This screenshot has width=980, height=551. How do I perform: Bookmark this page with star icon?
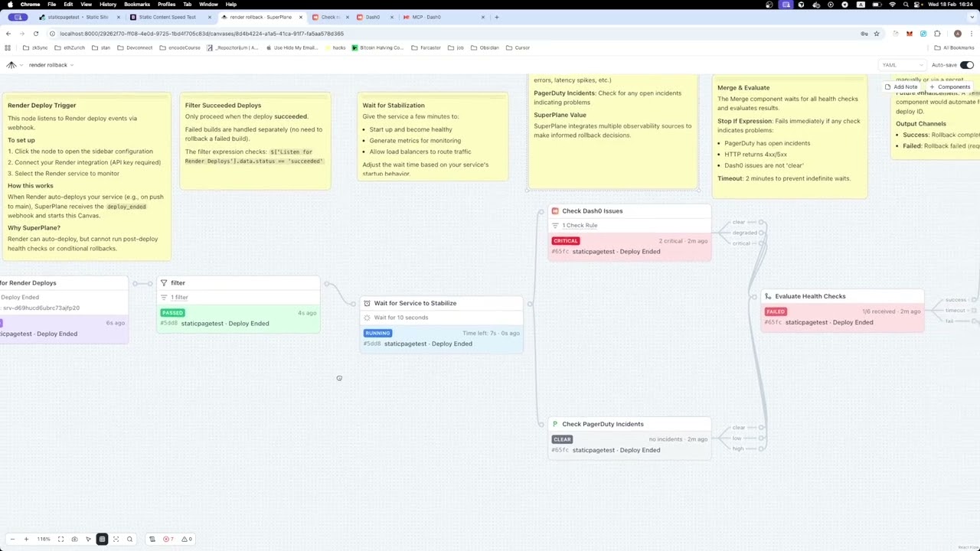pyautogui.click(x=875, y=34)
